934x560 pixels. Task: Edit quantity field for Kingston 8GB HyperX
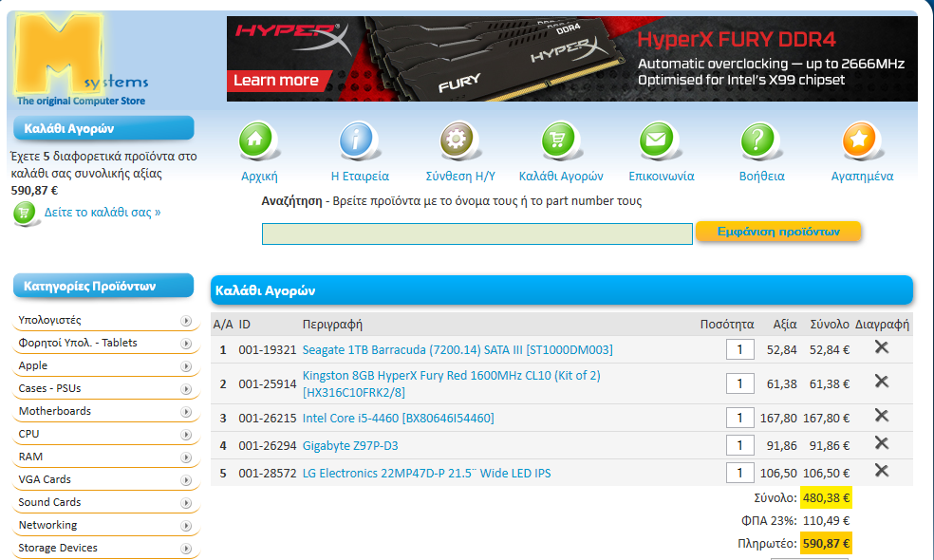click(x=739, y=383)
